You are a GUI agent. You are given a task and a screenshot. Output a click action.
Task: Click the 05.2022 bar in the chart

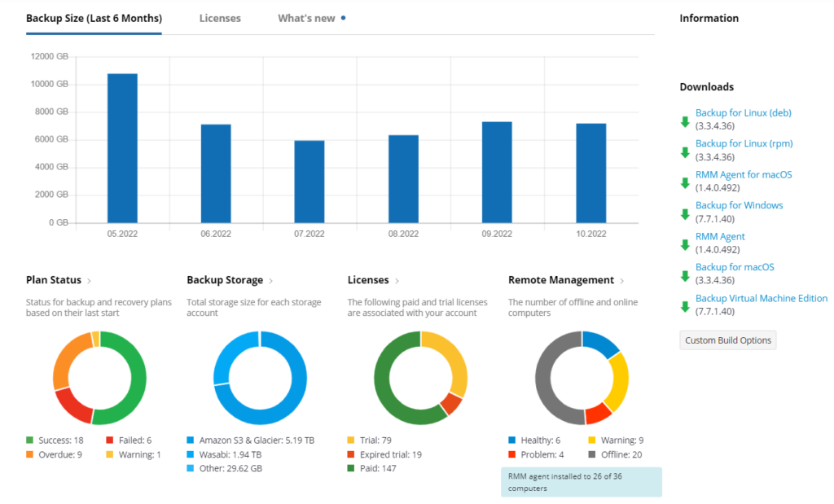pyautogui.click(x=121, y=147)
